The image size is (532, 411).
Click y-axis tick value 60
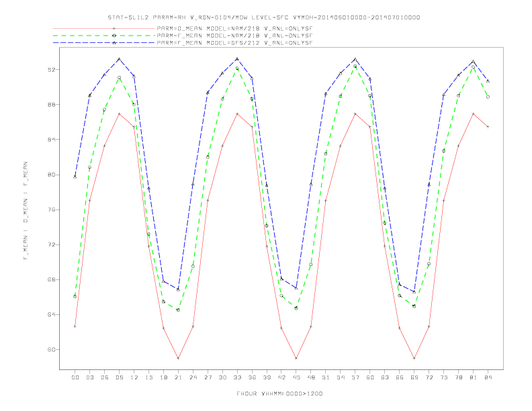point(52,350)
